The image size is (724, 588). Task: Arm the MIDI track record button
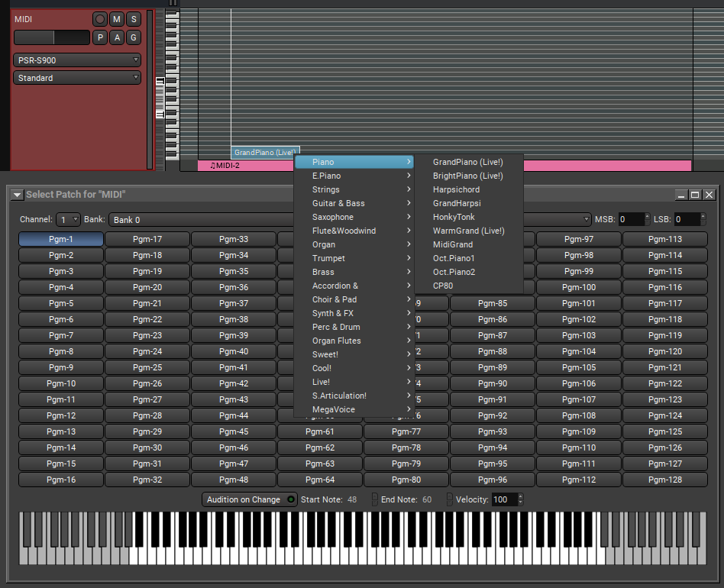100,19
